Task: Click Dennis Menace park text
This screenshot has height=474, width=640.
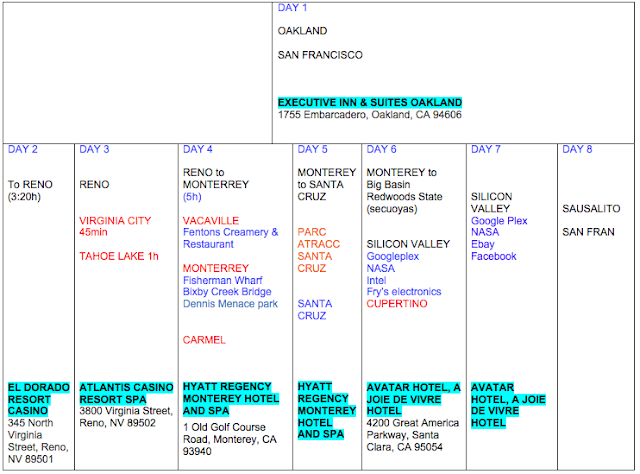Action: point(230,304)
